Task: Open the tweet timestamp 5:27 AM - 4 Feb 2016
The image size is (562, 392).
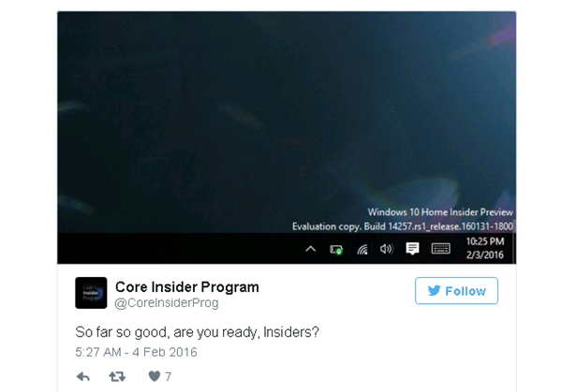Action: click(136, 353)
